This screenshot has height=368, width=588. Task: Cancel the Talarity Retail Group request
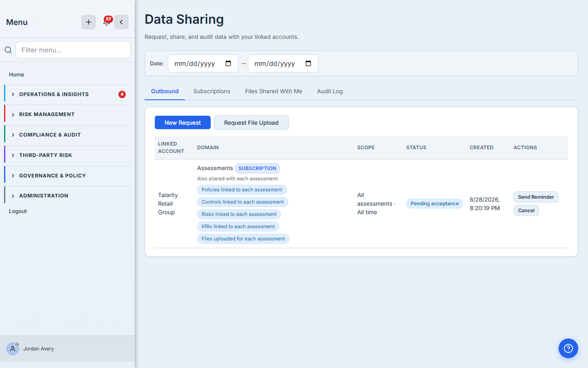(526, 211)
